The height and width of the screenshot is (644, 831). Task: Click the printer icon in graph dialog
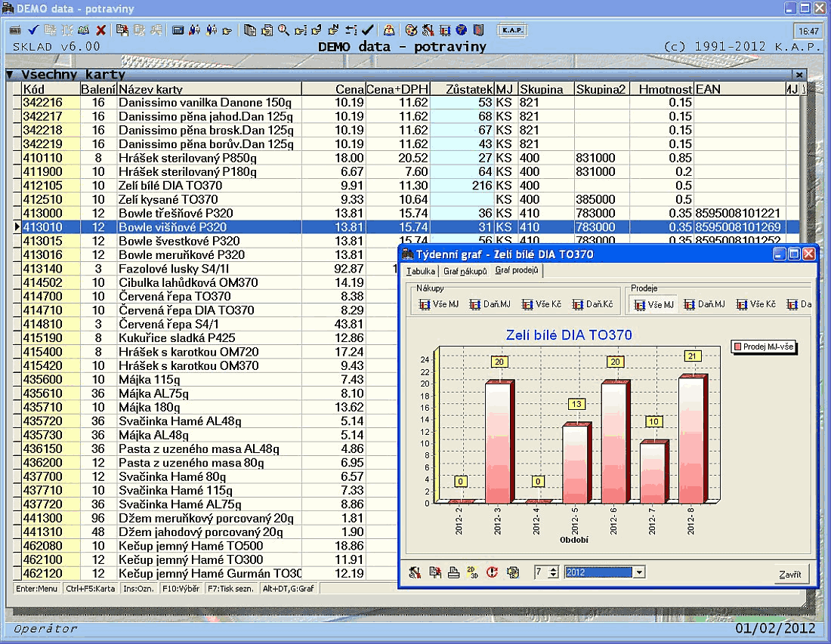click(x=453, y=572)
